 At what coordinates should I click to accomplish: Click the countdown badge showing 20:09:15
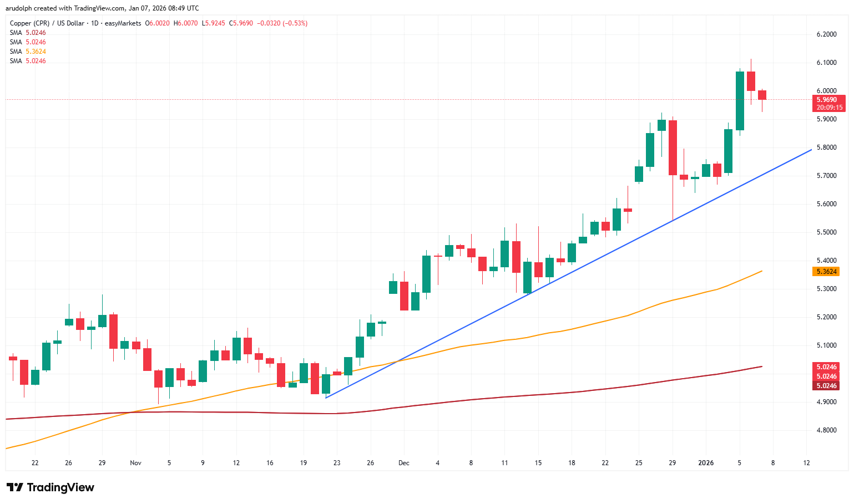829,106
